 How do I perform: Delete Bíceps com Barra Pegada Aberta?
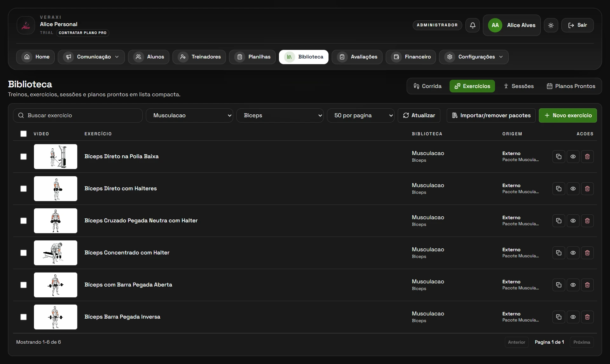(x=587, y=285)
